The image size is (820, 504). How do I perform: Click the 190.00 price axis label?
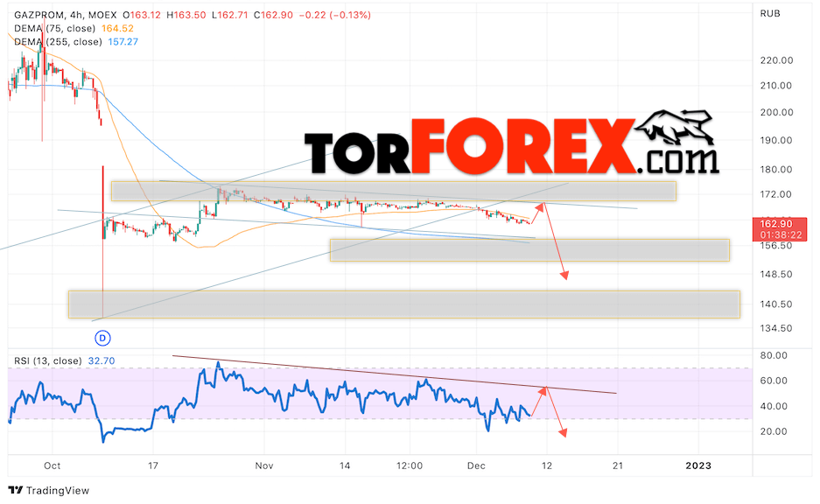coord(776,141)
